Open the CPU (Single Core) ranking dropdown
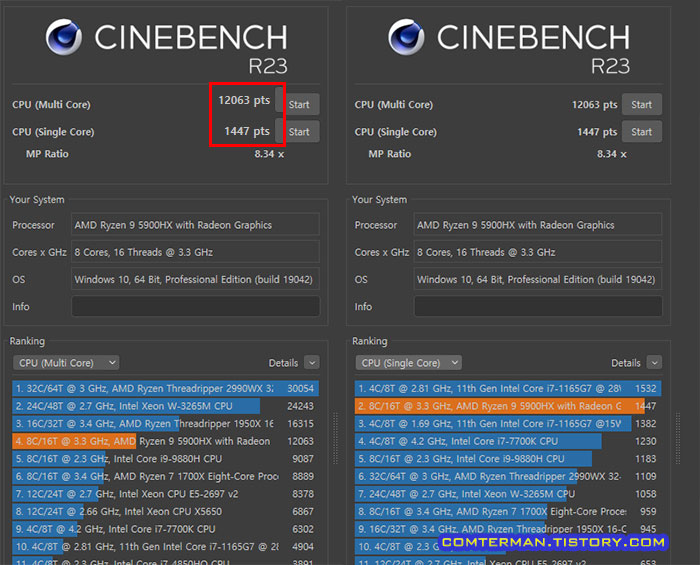 click(408, 363)
